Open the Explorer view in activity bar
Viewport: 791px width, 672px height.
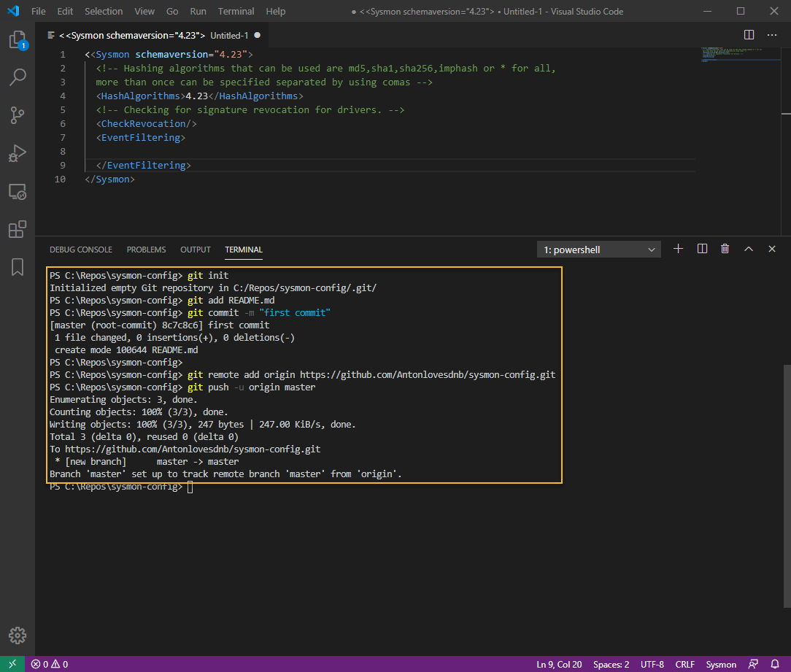pos(18,40)
